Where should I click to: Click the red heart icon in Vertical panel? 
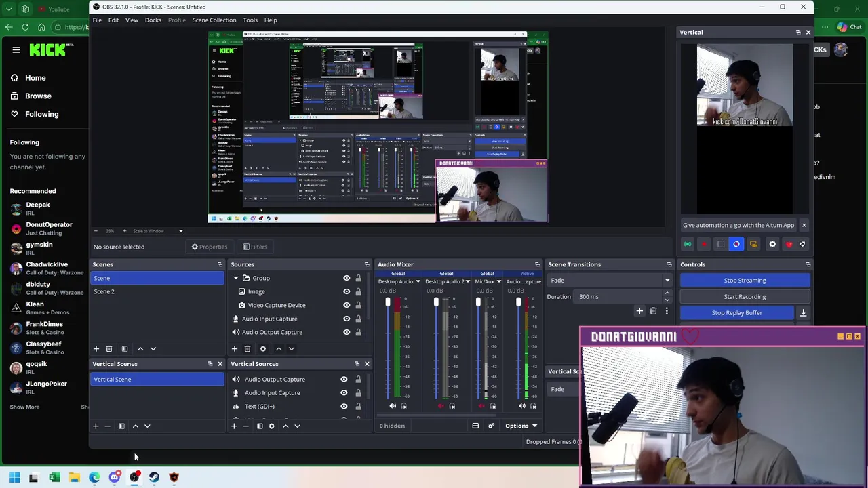789,244
